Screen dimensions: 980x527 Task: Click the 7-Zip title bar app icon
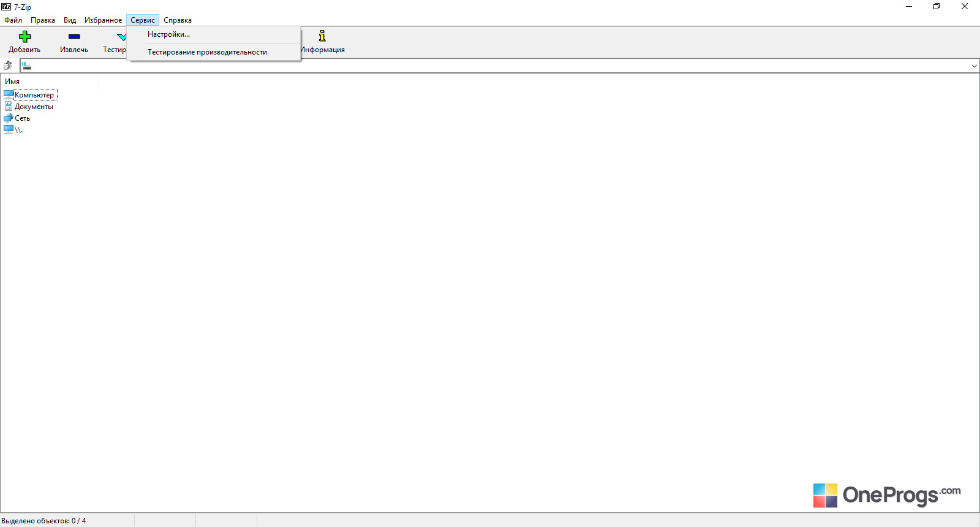point(6,7)
